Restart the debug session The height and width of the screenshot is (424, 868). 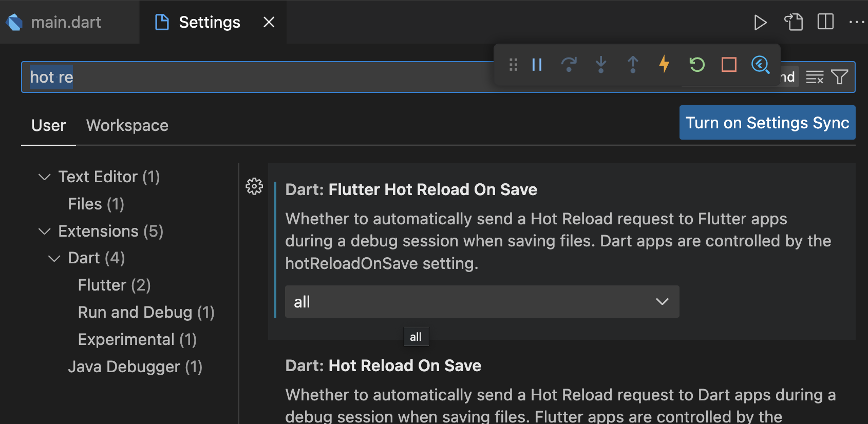pos(697,65)
